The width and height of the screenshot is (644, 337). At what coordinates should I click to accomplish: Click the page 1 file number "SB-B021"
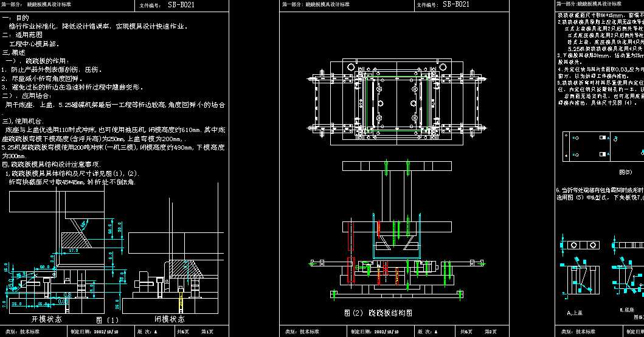point(181,5)
